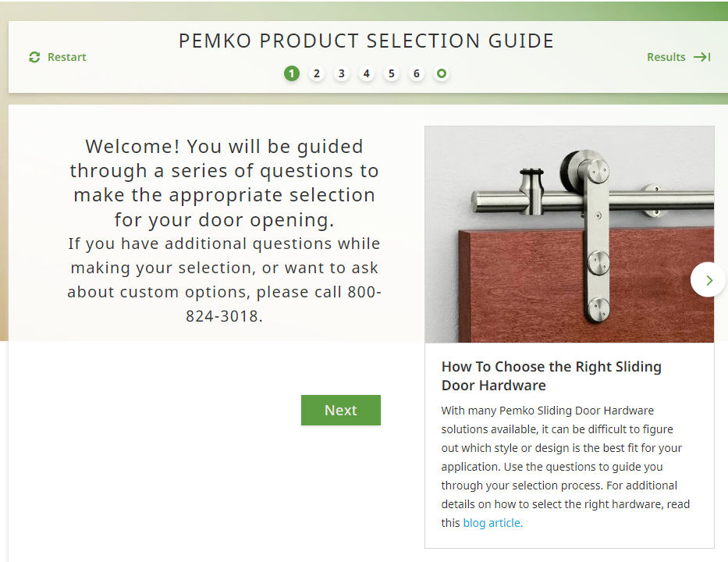
Task: Select the active step 1 indicator
Action: [x=292, y=73]
